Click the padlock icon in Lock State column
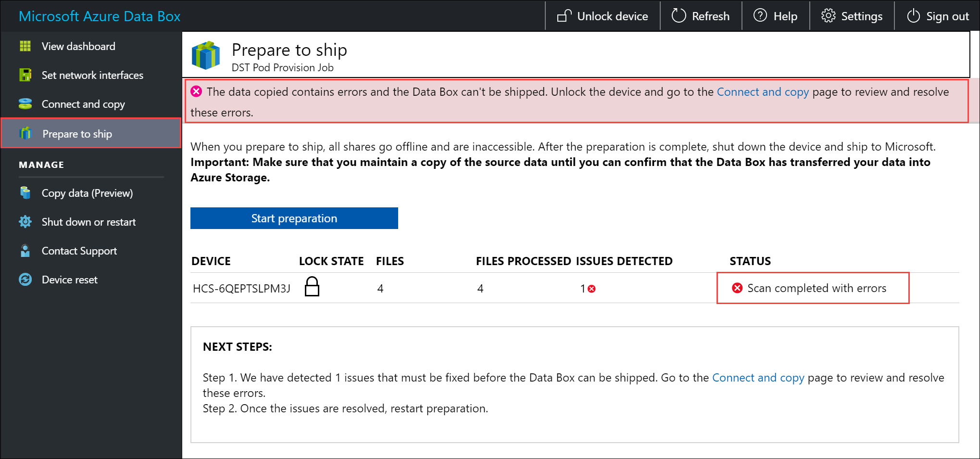 [x=312, y=287]
